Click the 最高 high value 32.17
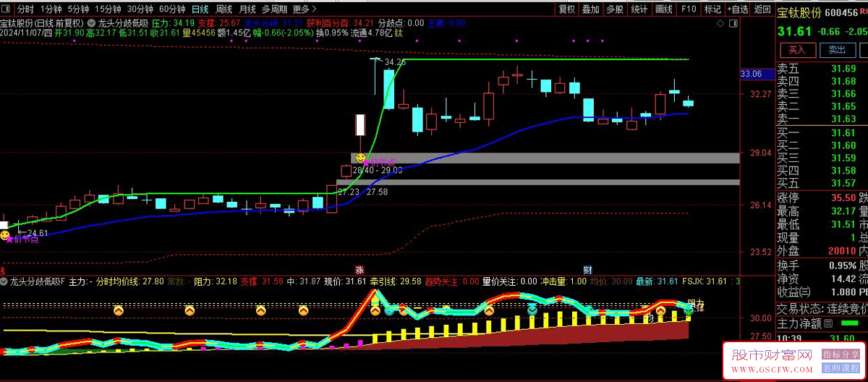The width and height of the screenshot is (868, 382). click(843, 211)
